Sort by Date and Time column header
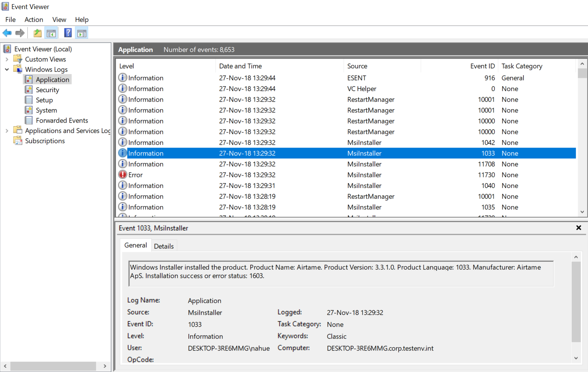 tap(280, 66)
